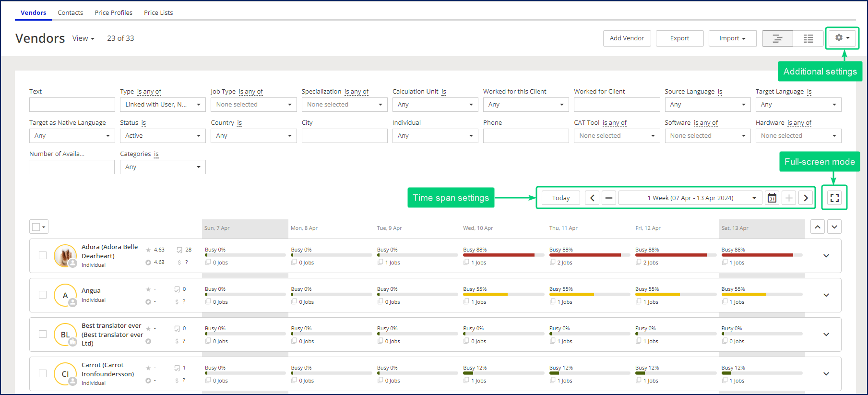Select the Best translator ever checkbox
Screen dimensions: 868x395
pyautogui.click(x=43, y=334)
